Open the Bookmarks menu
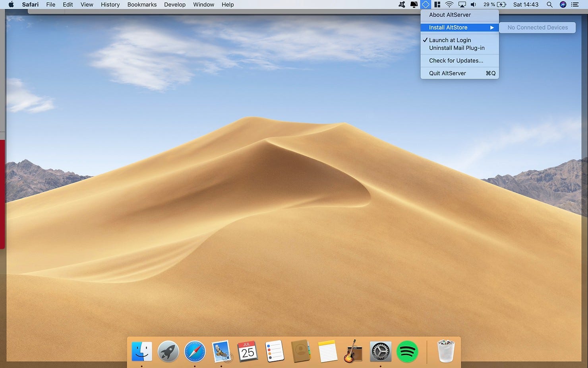 (x=142, y=4)
